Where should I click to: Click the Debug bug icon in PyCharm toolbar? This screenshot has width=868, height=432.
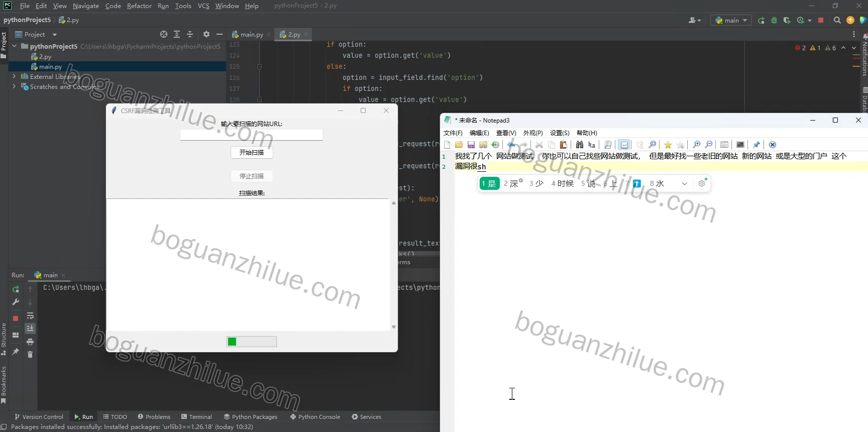(774, 20)
